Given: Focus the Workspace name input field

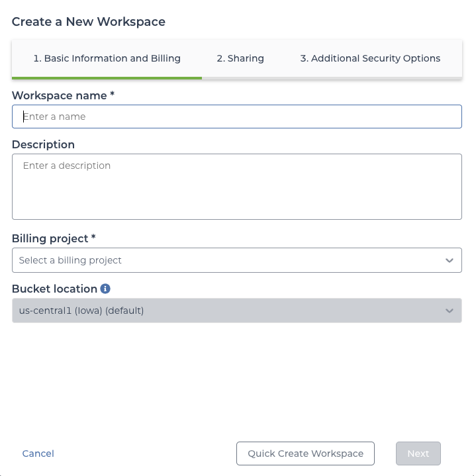Looking at the screenshot, I should [x=236, y=117].
